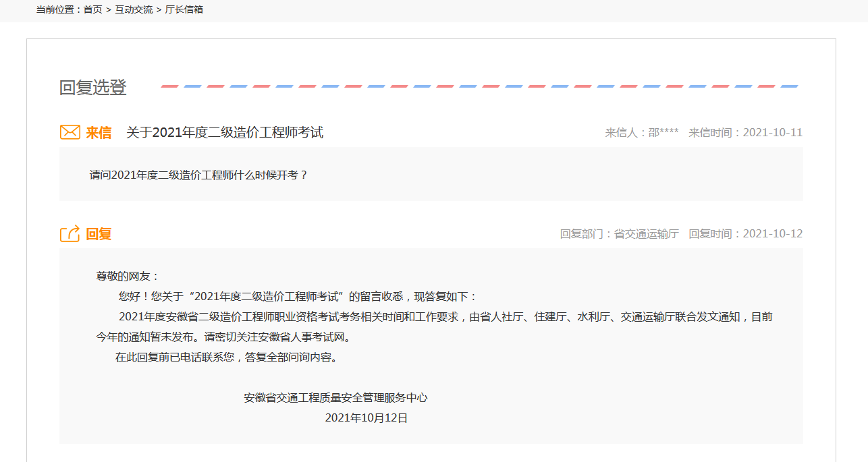Click the greeting line 尊敬的网友
The width and height of the screenshot is (868, 462).
coord(128,276)
